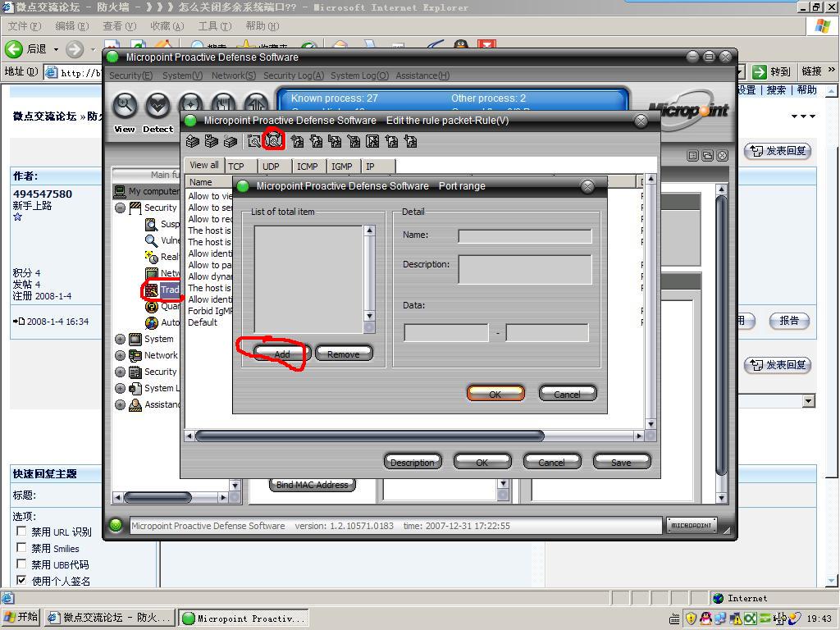Click OK in the Port range dialog
The height and width of the screenshot is (630, 840).
[495, 394]
